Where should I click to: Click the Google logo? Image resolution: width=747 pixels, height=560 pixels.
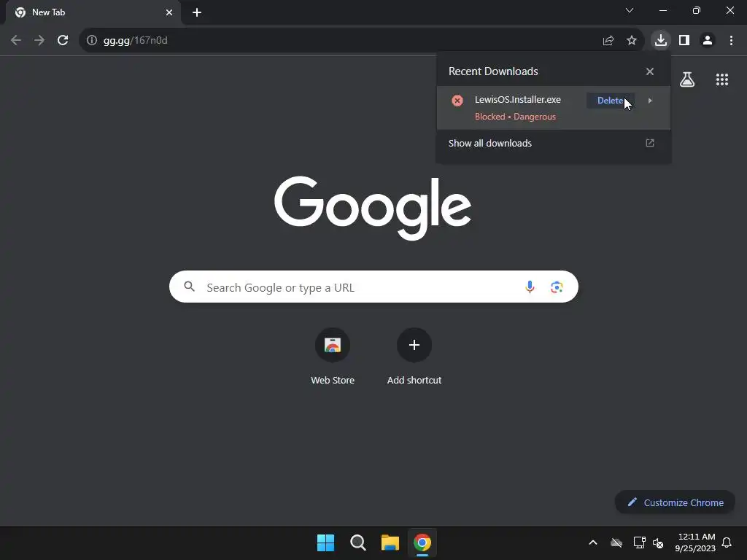[x=373, y=208]
